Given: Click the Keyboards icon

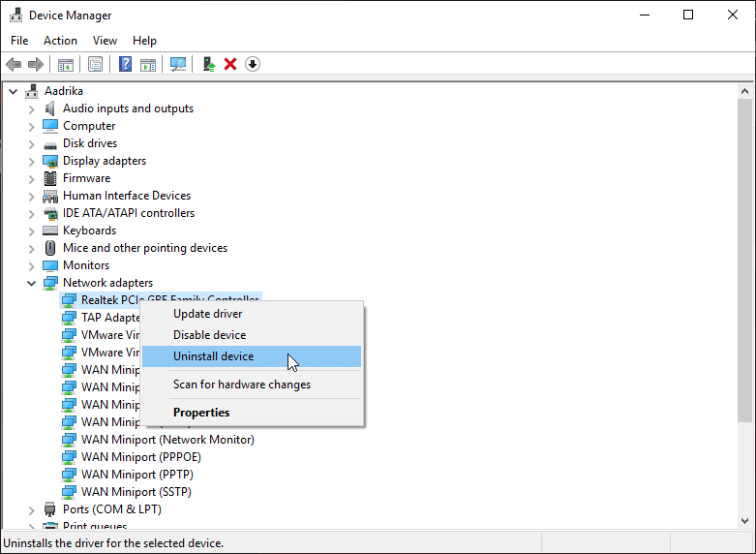Looking at the screenshot, I should pyautogui.click(x=50, y=231).
